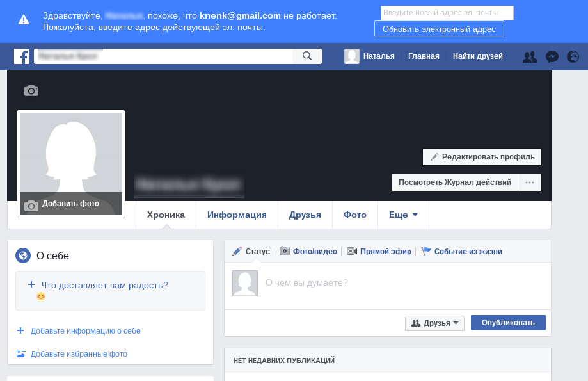Add Событие из жизни life event

tap(461, 252)
